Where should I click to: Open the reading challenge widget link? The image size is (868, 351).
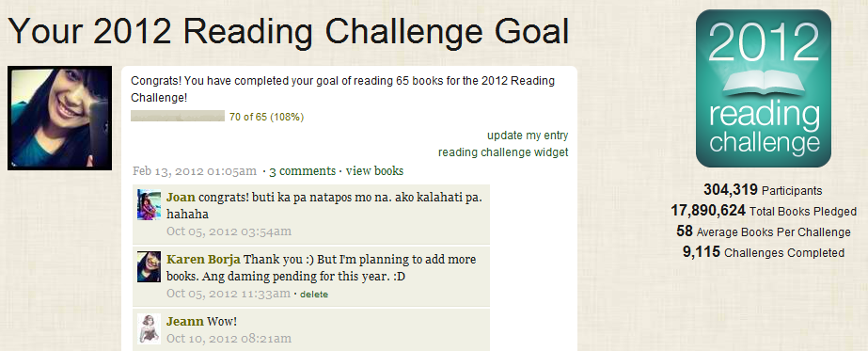(x=503, y=152)
